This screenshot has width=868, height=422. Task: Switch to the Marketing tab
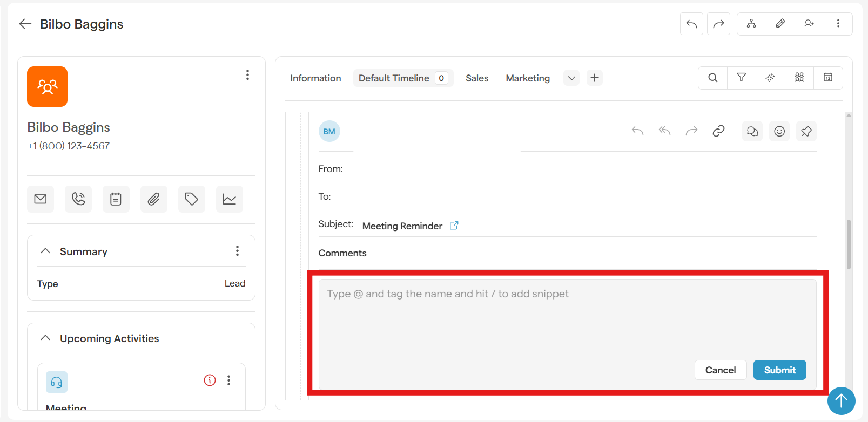click(528, 78)
